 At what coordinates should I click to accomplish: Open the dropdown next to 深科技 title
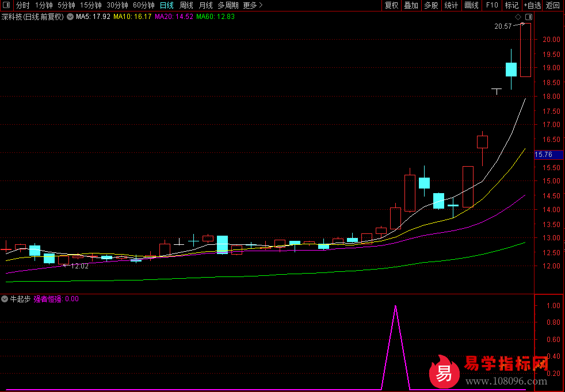70,17
